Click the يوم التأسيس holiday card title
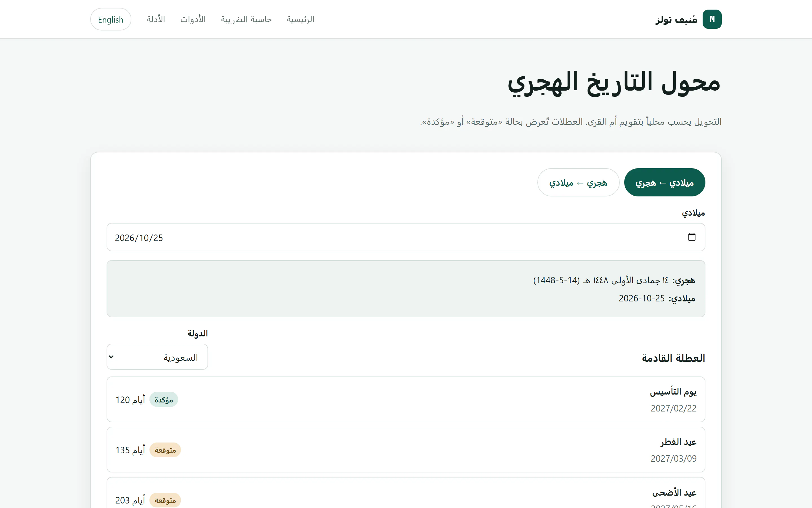 tap(673, 391)
